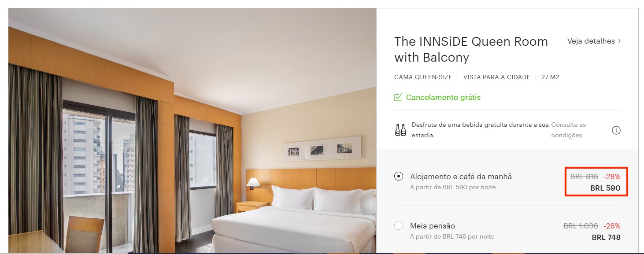
Task: Select Alojamento e café da manhã radio
Action: [x=399, y=177]
